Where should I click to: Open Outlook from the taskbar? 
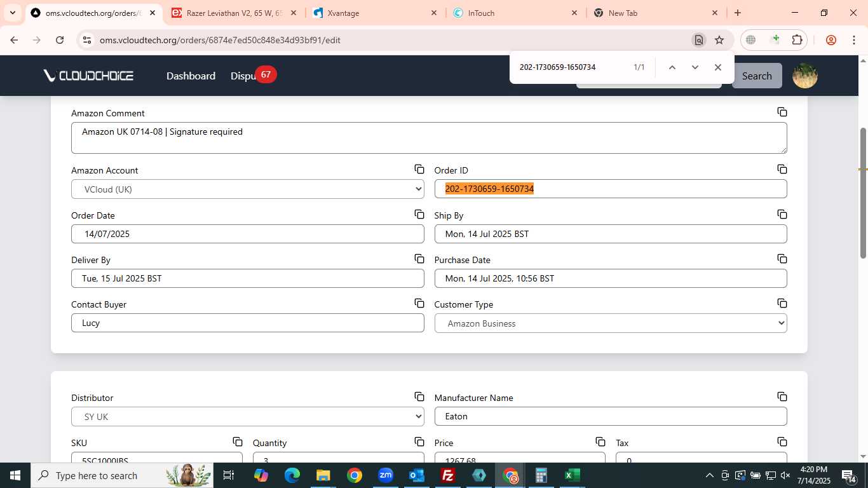(x=417, y=475)
